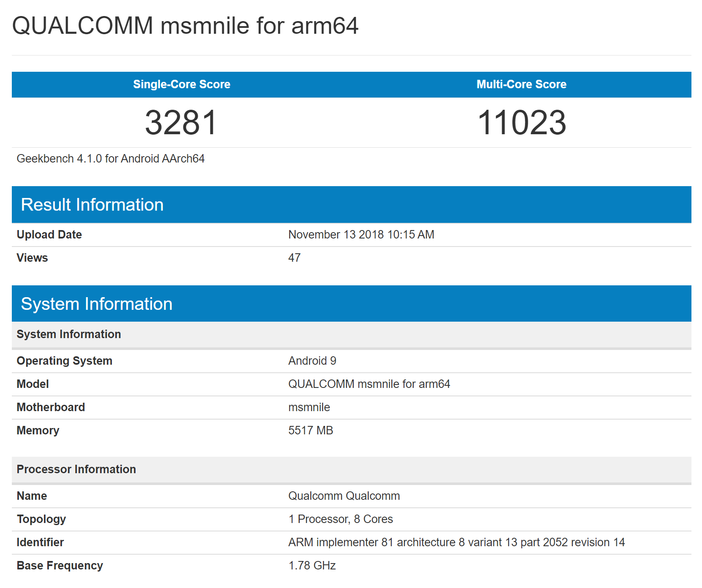The image size is (702, 588).
Task: Click the Single-Core Score column header
Action: 182,84
